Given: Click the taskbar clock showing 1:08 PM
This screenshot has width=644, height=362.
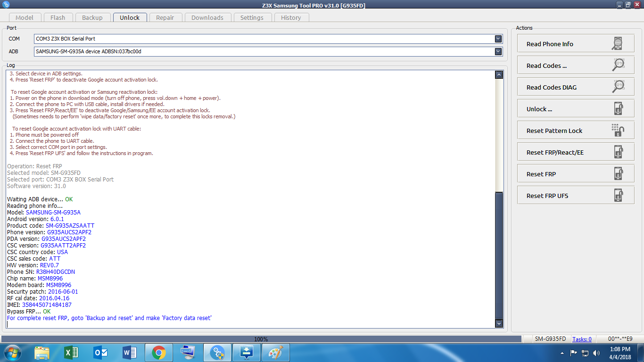Looking at the screenshot, I should coord(620,349).
